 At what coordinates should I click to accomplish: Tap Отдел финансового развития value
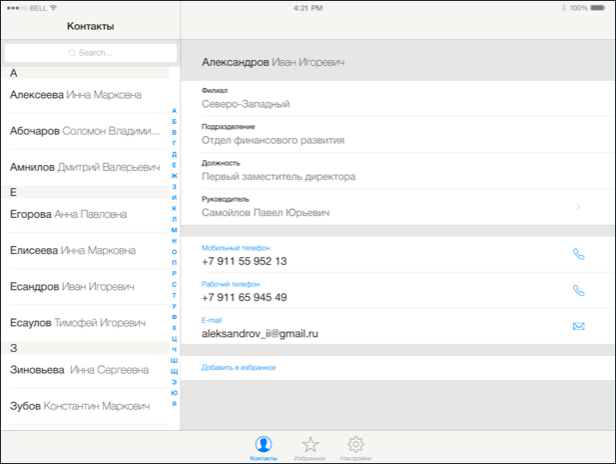click(x=273, y=140)
